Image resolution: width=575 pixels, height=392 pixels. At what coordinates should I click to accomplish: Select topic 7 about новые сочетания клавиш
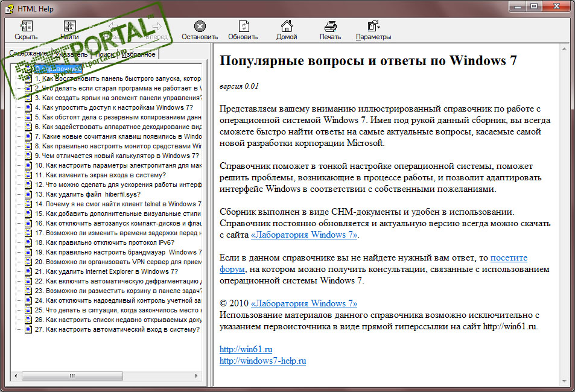(x=118, y=136)
